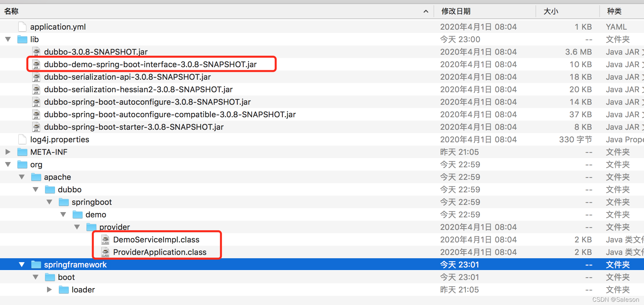Screen dimensions: 644x305
Task: Click the springboot folder icon
Action: point(64,202)
